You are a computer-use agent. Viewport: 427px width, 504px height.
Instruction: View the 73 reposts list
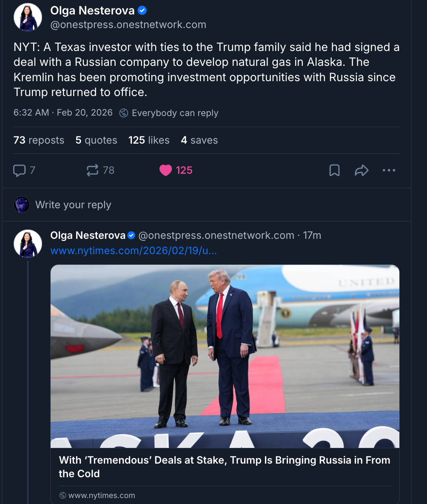click(39, 140)
